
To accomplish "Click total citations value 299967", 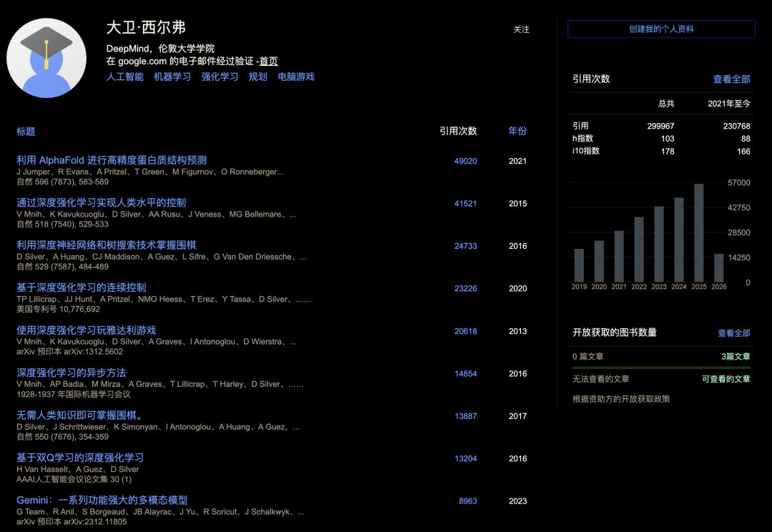I will coord(660,126).
